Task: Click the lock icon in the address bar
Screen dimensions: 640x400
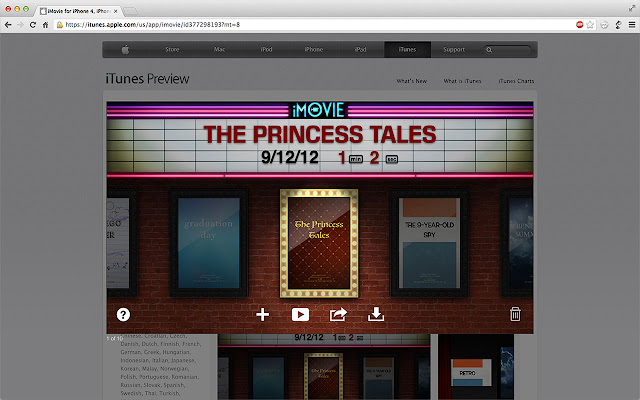Action: tap(60, 25)
